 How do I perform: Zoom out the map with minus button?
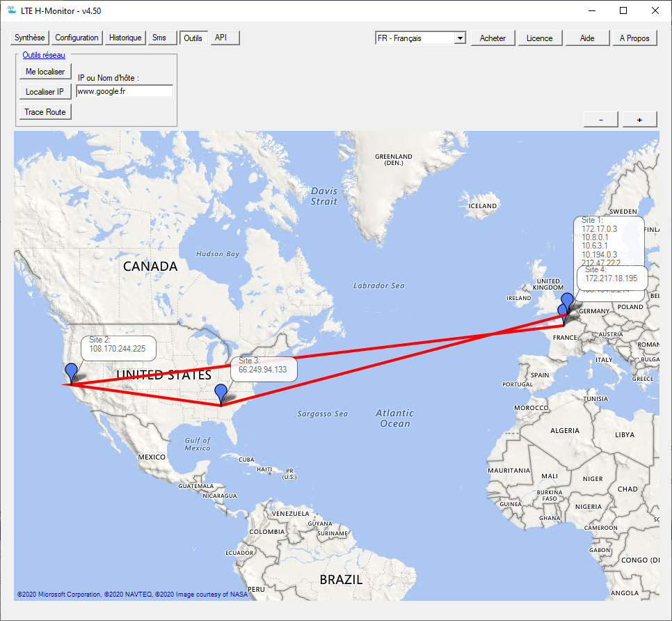[601, 120]
